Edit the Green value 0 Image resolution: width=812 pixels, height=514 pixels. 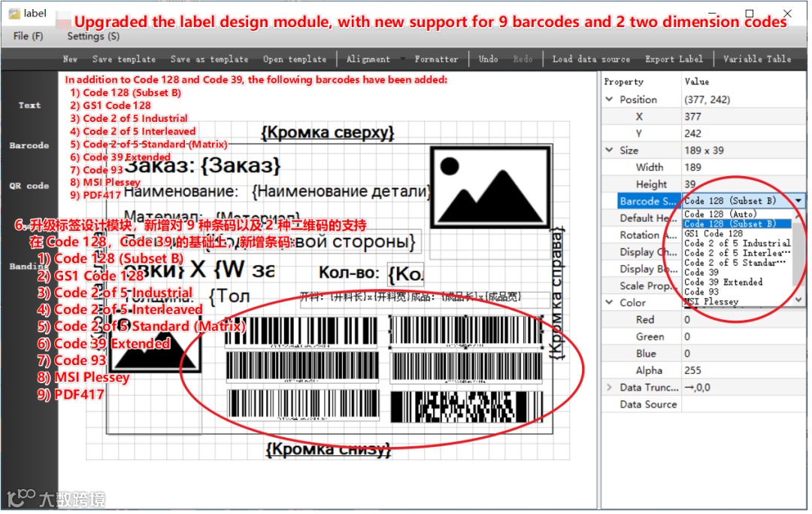[x=744, y=337]
